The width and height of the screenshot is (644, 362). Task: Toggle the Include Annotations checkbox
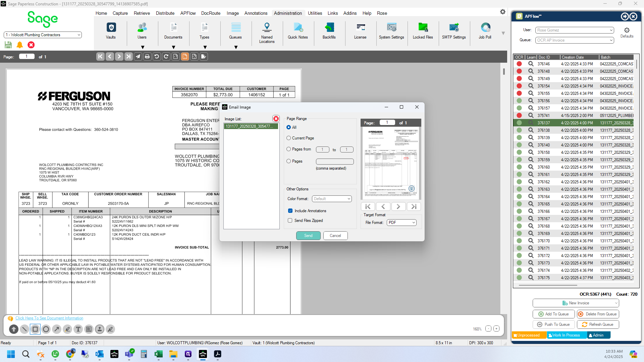290,211
